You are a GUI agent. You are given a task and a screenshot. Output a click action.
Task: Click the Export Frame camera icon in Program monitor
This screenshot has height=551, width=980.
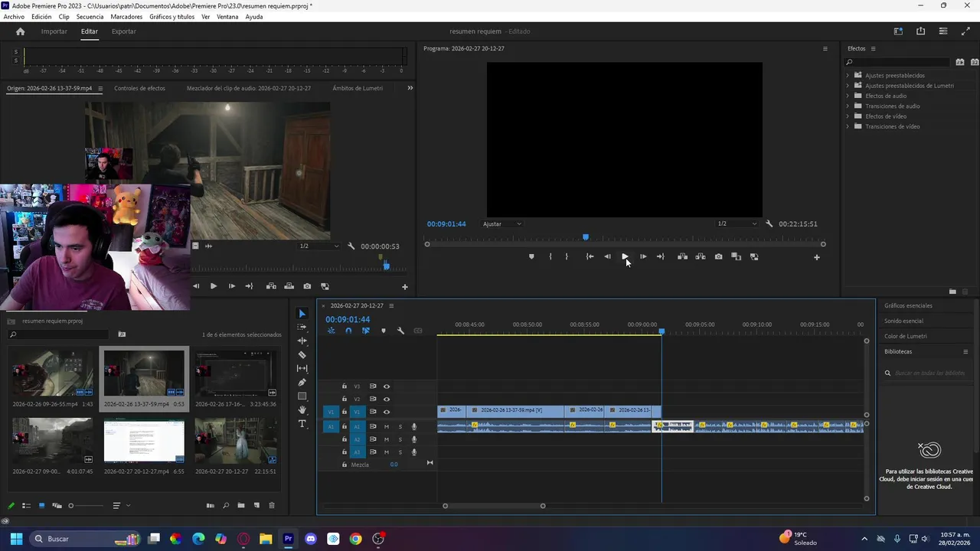pyautogui.click(x=718, y=257)
